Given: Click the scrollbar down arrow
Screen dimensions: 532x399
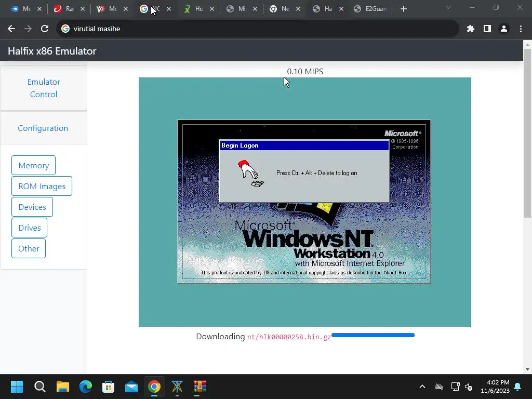Looking at the screenshot, I should pyautogui.click(x=527, y=369).
